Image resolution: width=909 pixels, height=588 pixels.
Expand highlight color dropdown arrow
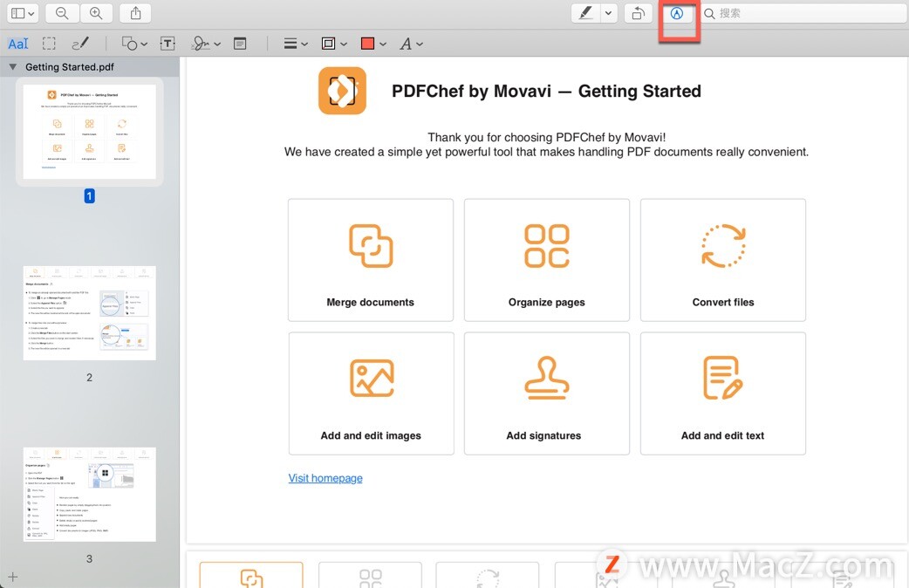[608, 13]
